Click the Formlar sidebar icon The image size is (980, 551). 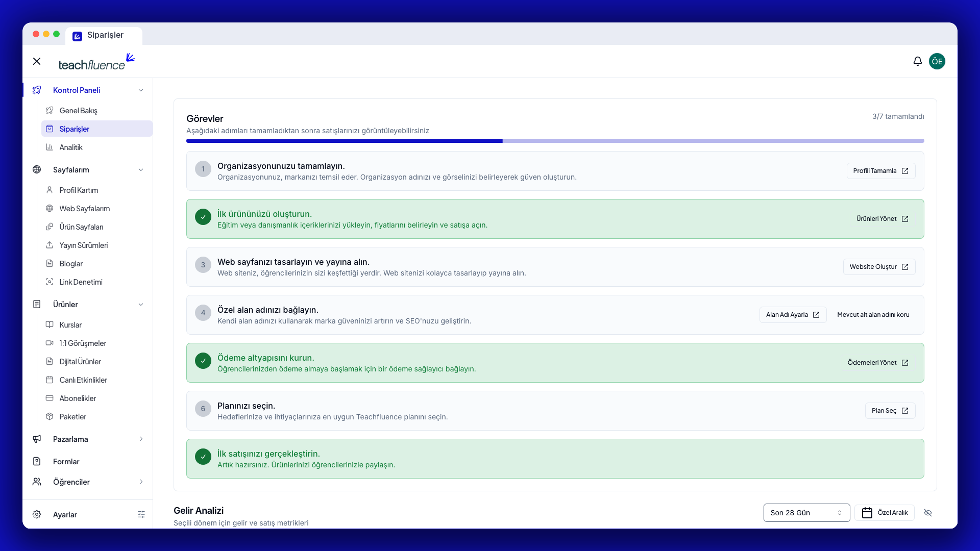point(37,461)
